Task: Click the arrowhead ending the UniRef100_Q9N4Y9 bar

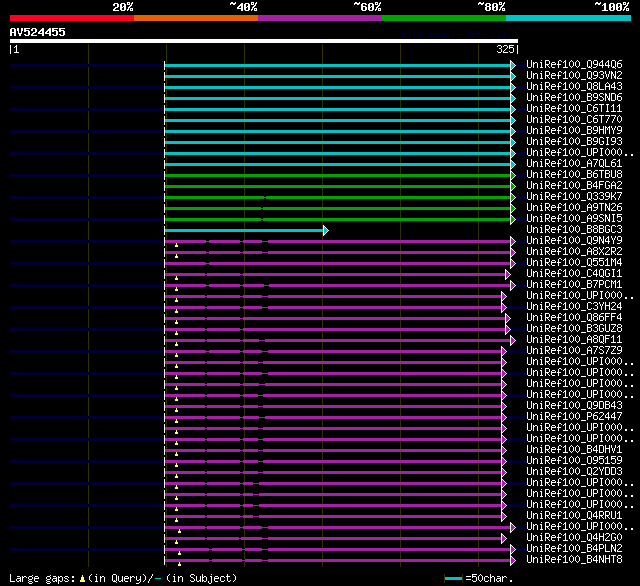Action: pyautogui.click(x=513, y=242)
